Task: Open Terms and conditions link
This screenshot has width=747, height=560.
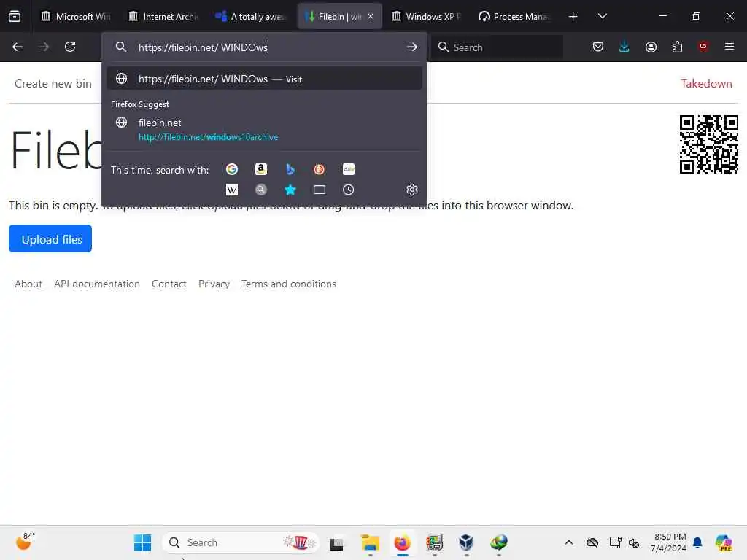Action: click(x=289, y=284)
